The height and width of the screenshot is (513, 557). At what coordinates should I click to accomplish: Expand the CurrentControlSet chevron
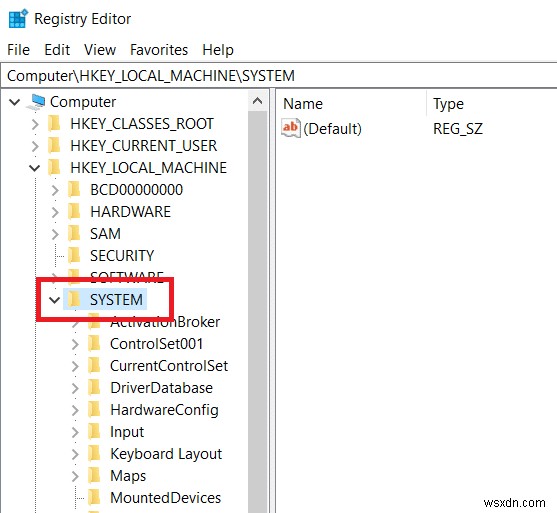click(x=75, y=366)
